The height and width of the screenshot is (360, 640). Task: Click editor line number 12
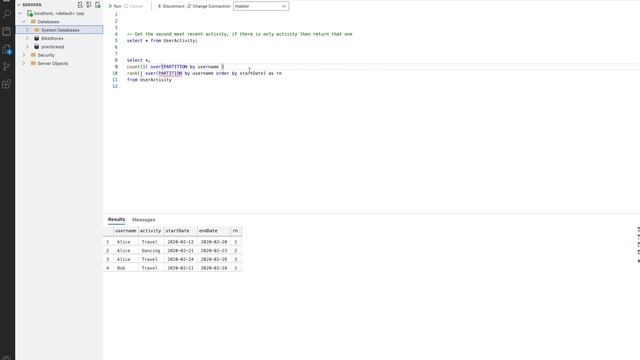pos(115,87)
